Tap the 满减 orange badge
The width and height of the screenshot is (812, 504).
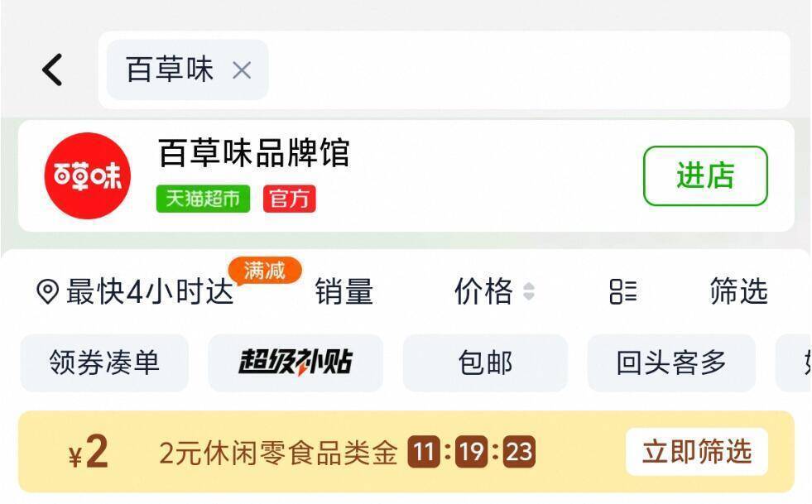tap(265, 270)
